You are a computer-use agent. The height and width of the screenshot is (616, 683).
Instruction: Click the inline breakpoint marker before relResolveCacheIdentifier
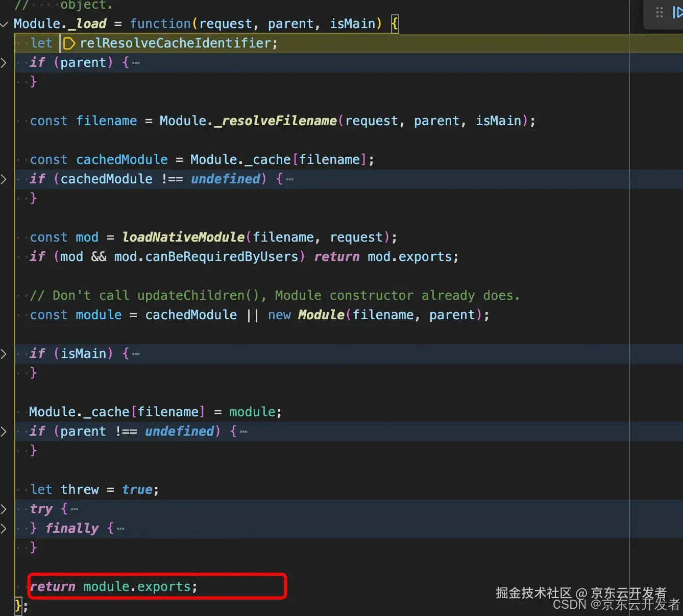coord(68,44)
